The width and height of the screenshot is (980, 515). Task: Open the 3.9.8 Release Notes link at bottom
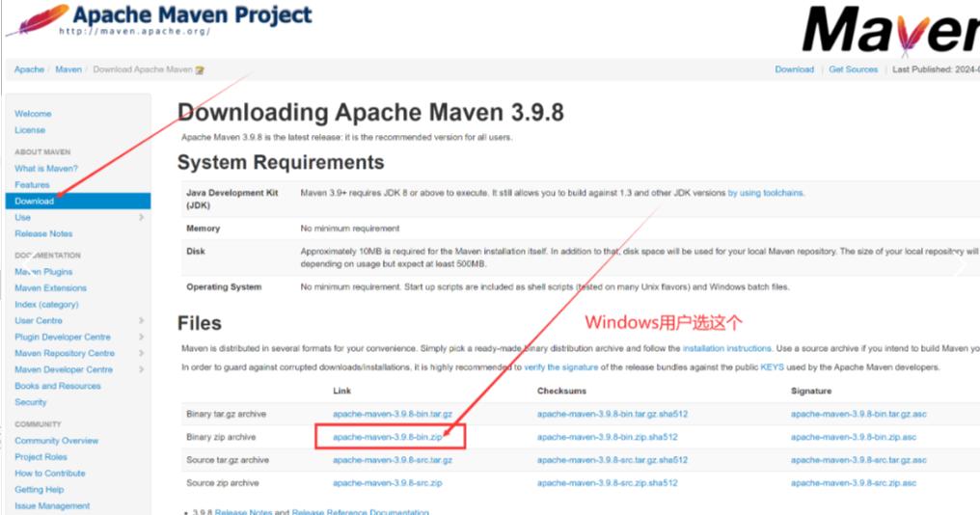pos(243,512)
